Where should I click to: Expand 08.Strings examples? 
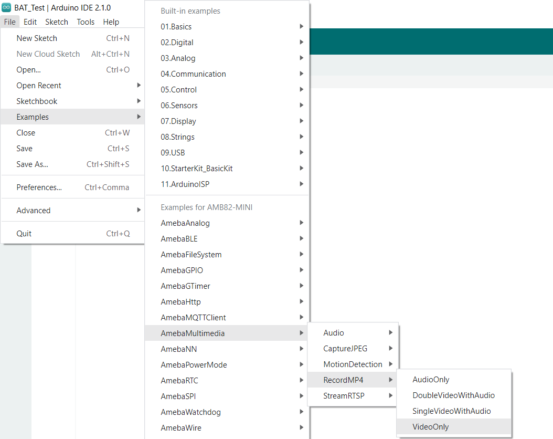(227, 137)
